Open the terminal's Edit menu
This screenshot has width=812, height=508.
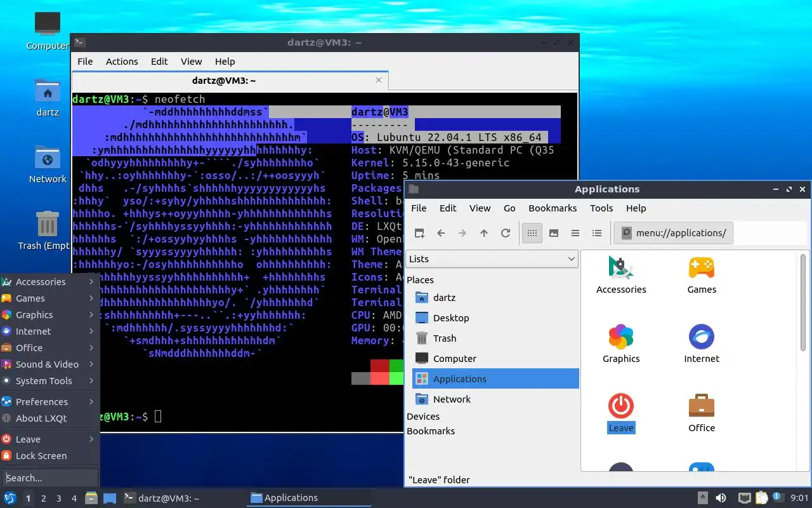159,62
